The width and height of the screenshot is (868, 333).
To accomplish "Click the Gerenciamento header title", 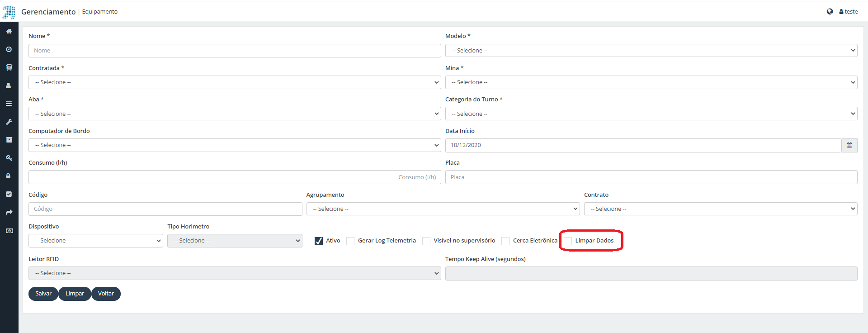I will (x=48, y=12).
